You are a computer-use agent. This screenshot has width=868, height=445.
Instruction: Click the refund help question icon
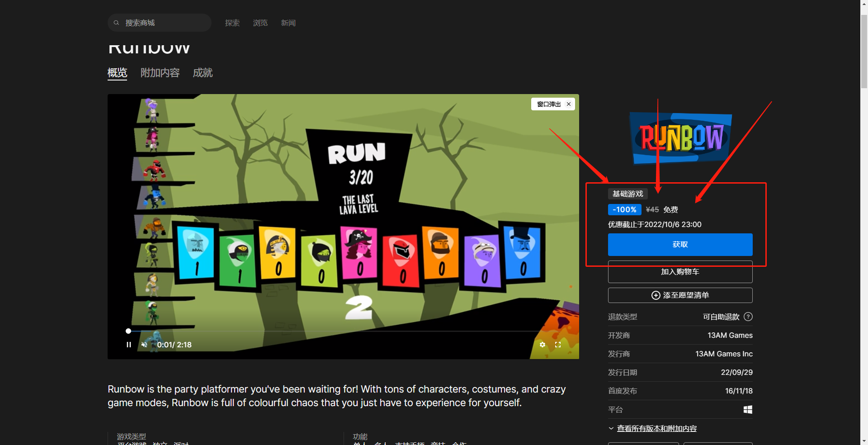[748, 317]
